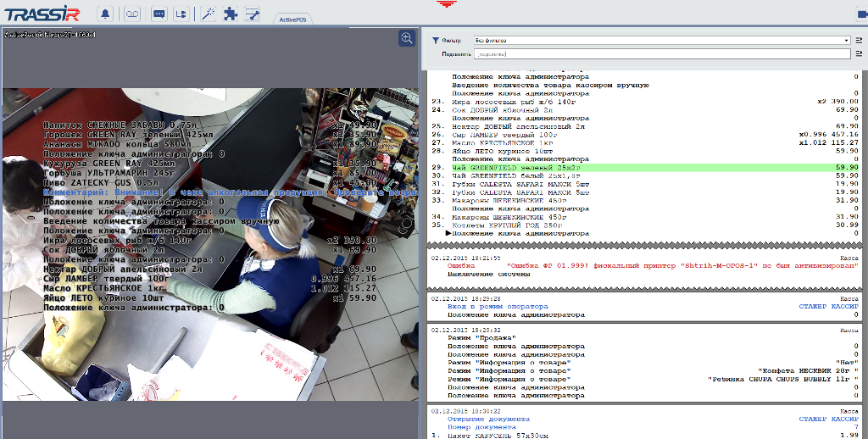868x439 pixels.
Task: Click price '457.16' for Сыр ЛАМБЕР row
Action: (x=845, y=135)
